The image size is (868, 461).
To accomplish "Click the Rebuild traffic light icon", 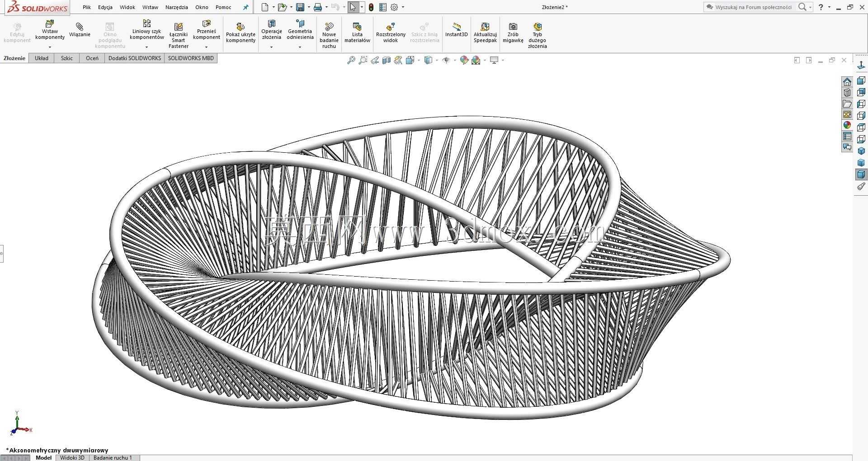I will [x=371, y=7].
